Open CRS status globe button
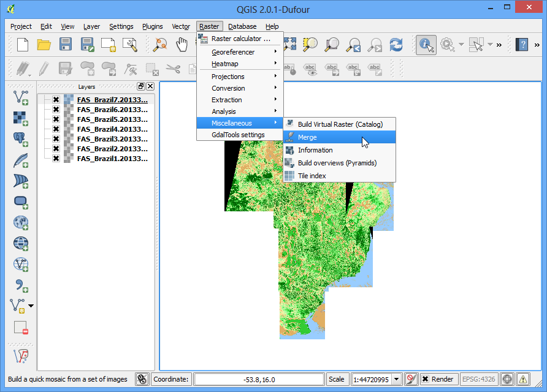The image size is (547, 392). [507, 379]
